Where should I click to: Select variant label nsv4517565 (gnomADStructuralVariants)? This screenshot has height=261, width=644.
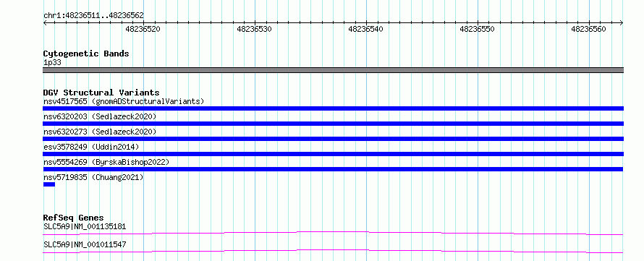[124, 101]
